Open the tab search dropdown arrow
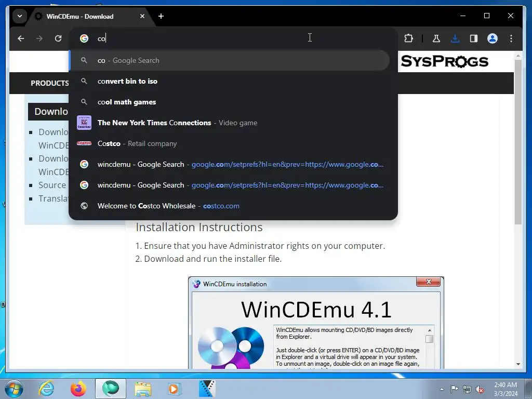The width and height of the screenshot is (532, 399). [x=20, y=16]
